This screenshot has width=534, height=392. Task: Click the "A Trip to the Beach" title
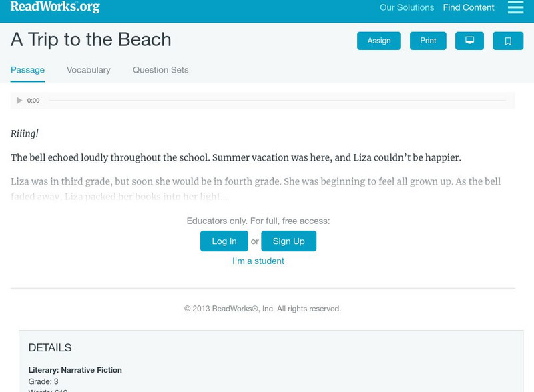[x=91, y=39]
